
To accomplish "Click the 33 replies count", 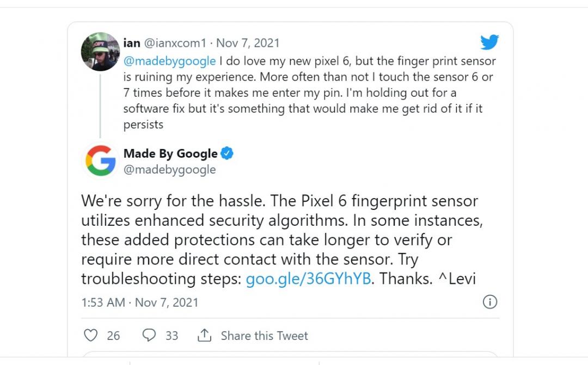I will tap(172, 336).
